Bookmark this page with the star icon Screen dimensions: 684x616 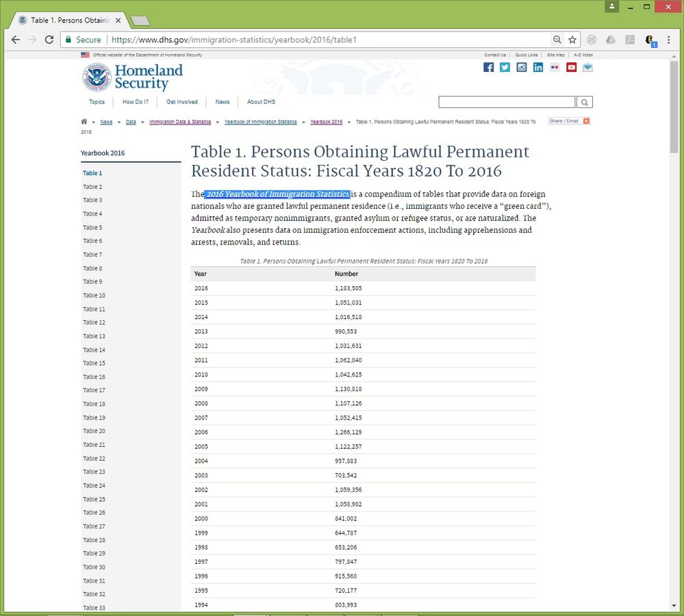click(x=572, y=40)
